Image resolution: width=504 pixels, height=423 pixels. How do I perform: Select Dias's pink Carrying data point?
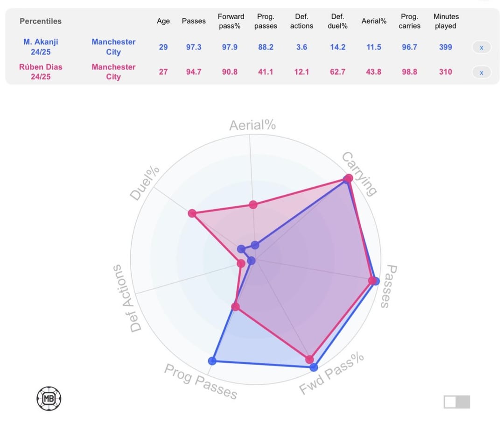(x=349, y=178)
